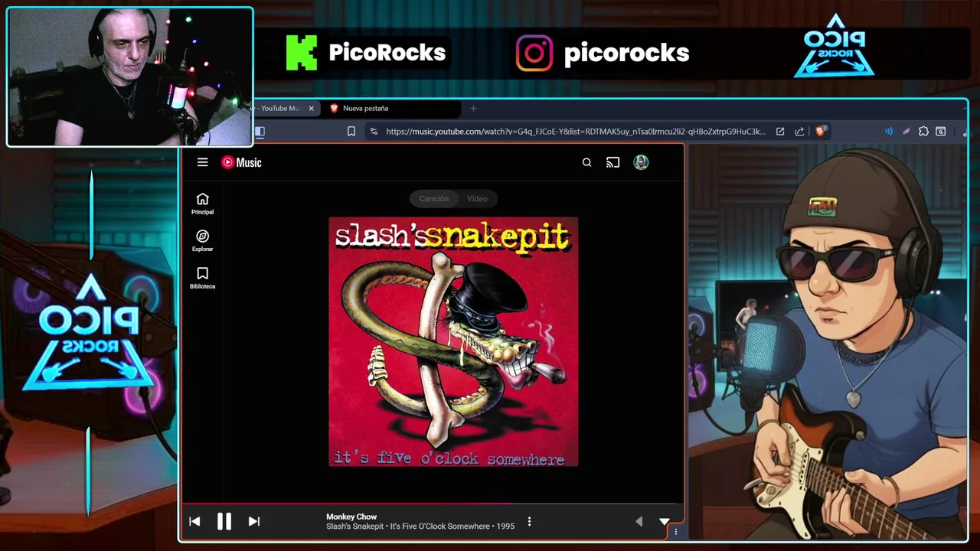Viewport: 980px width, 551px height.
Task: Expand side controls with left triangle
Action: (639, 521)
